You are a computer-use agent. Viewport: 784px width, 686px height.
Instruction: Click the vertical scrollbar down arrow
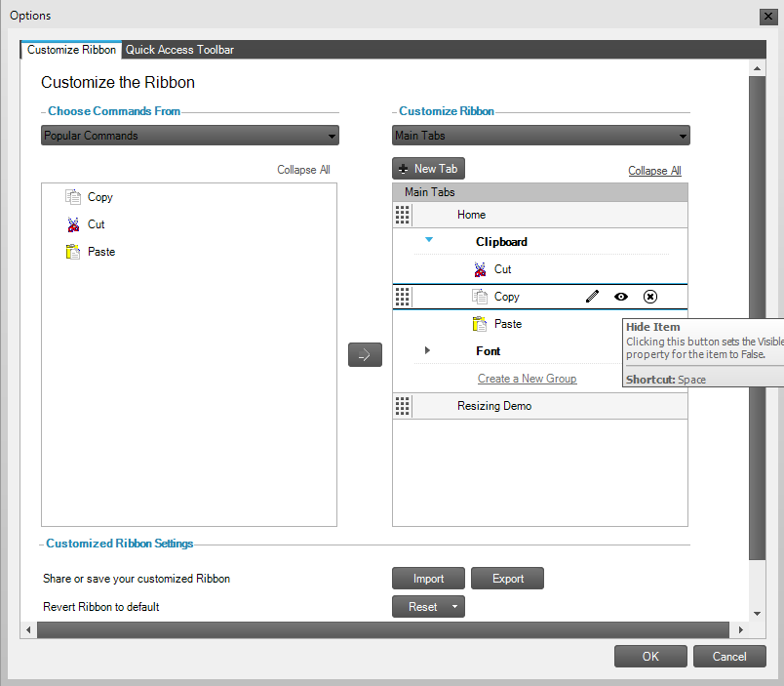coord(758,613)
